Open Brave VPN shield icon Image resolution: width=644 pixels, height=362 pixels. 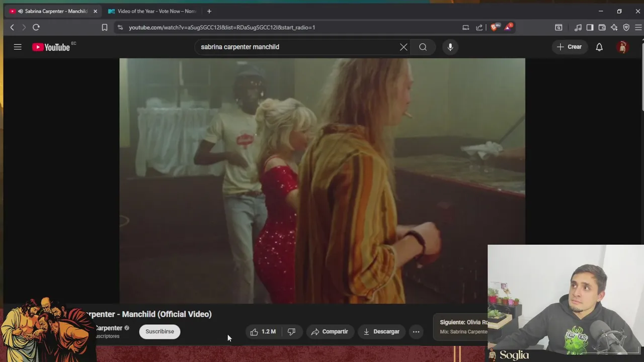[626, 27]
